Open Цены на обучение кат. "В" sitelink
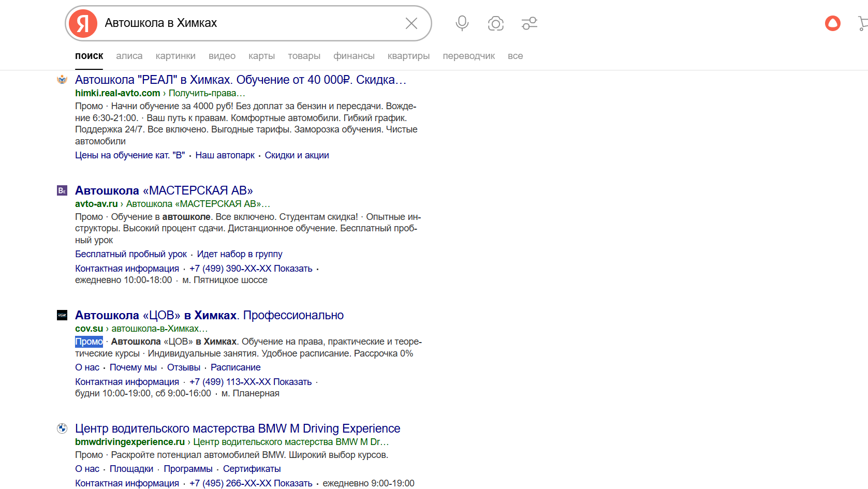This screenshot has width=868, height=489. pos(130,155)
